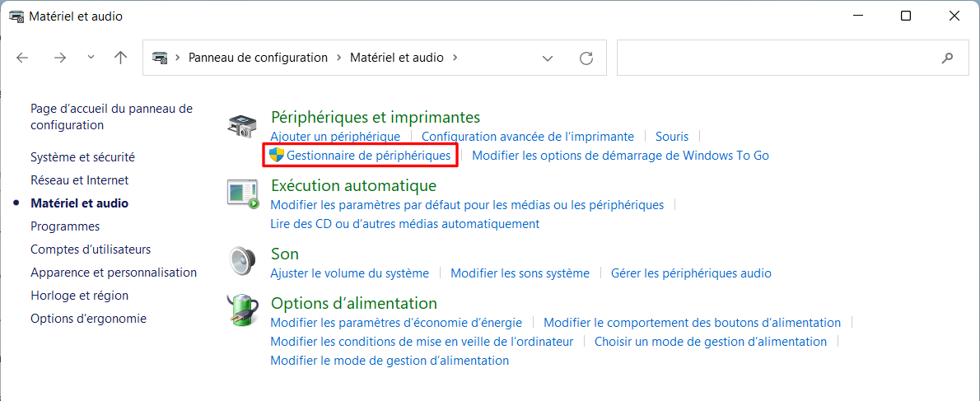Refresh the current Control Panel page
This screenshot has height=401, width=980.
click(586, 58)
